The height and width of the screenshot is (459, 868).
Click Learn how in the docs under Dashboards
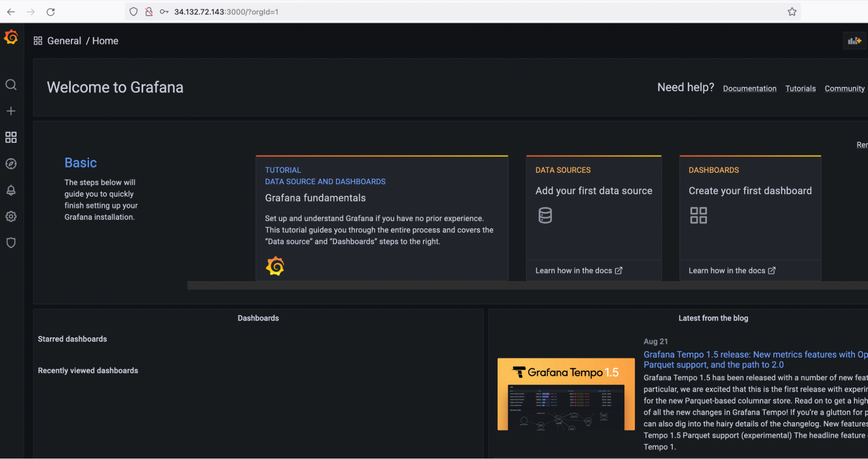(726, 271)
